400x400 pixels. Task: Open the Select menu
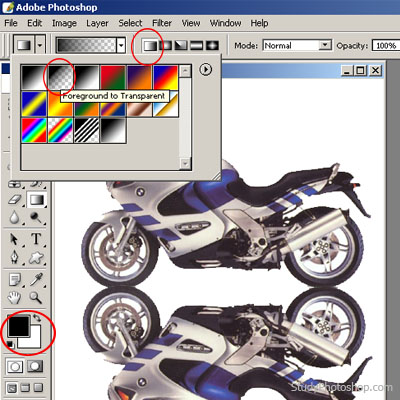[130, 23]
